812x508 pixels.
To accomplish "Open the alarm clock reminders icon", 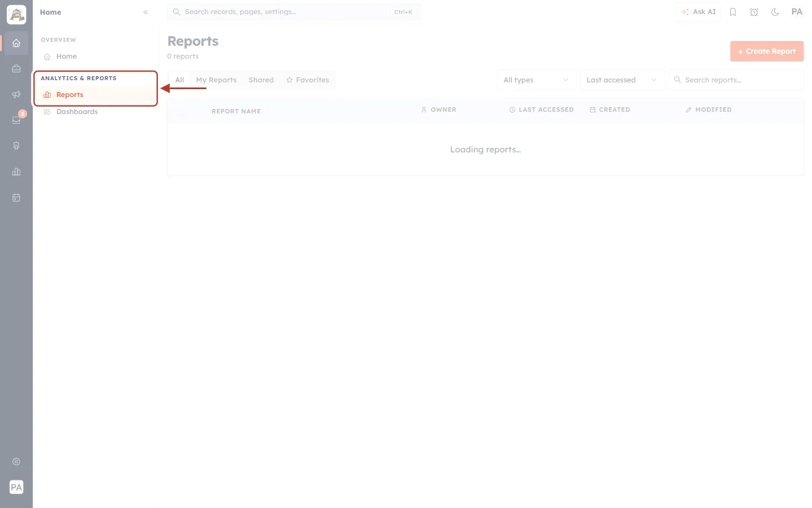I will coord(754,12).
